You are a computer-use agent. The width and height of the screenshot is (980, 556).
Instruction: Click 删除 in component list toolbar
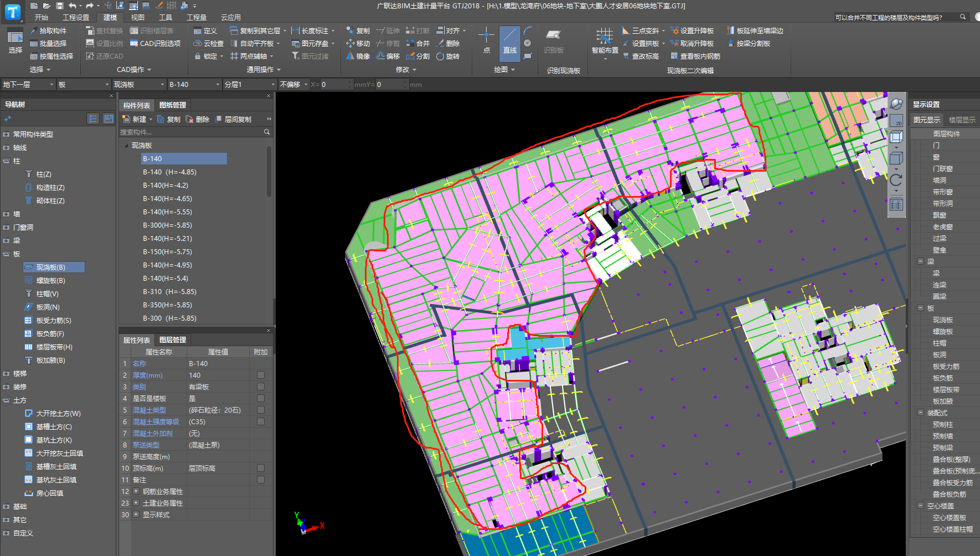coord(198,119)
